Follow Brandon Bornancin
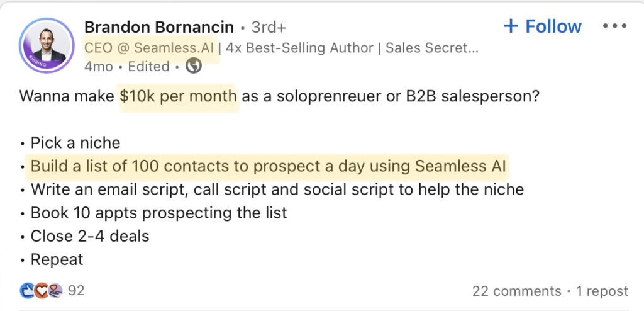Screen dimensions: 644x311 [543, 26]
